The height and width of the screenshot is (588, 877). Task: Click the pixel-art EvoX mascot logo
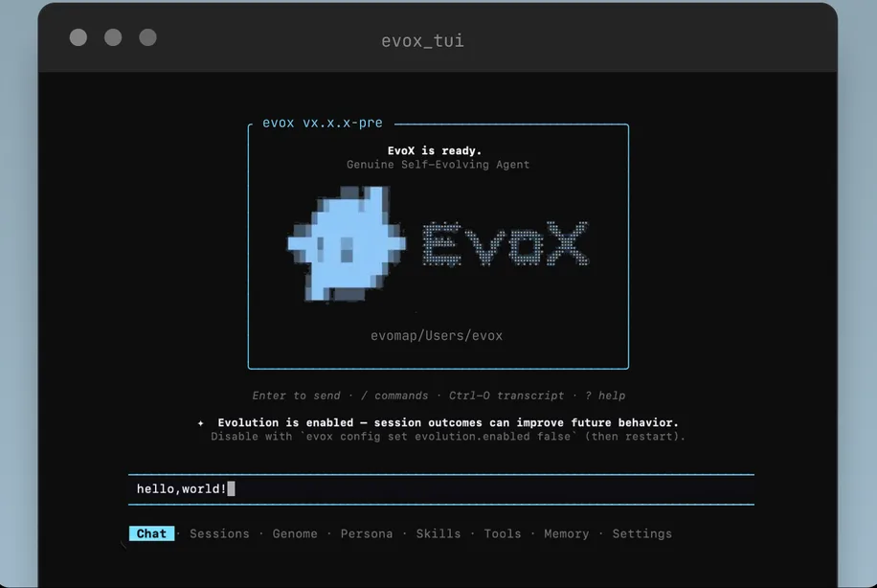pyautogui.click(x=347, y=244)
